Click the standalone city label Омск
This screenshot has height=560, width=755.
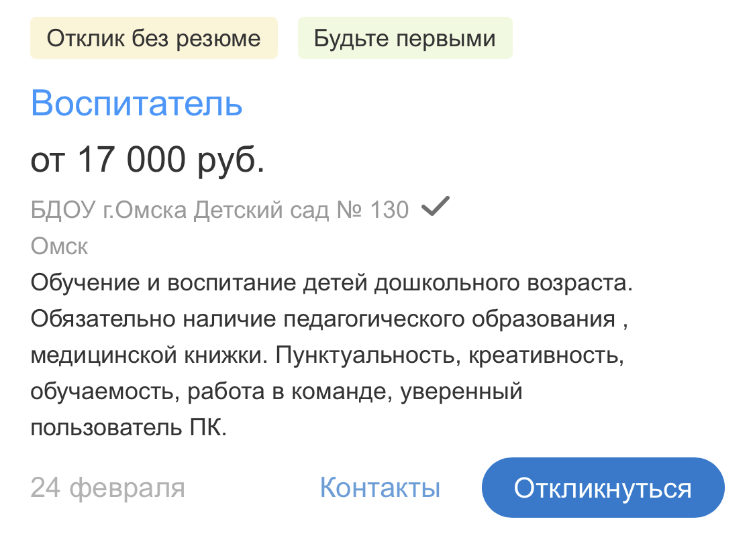(59, 246)
